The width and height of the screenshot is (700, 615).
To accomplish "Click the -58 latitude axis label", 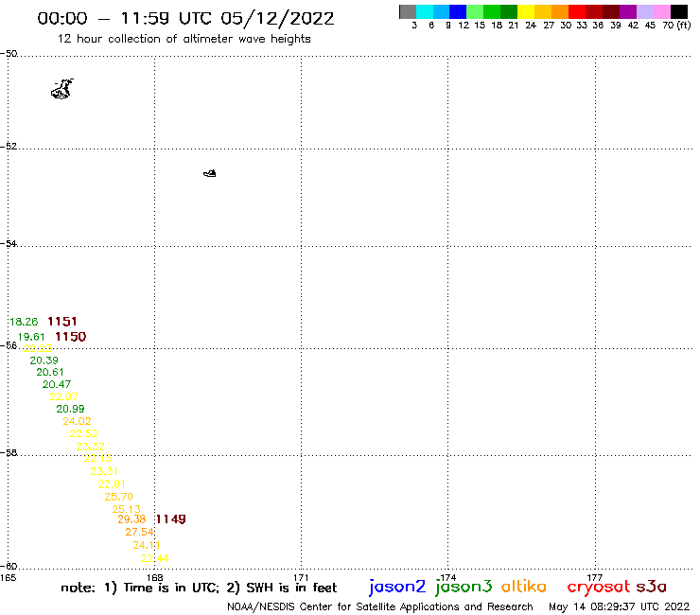I will coord(9,452).
